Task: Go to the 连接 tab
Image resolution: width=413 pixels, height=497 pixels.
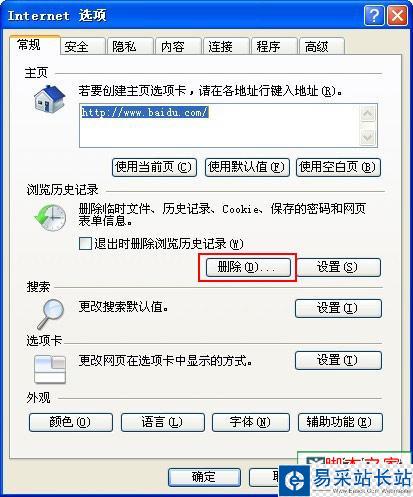Action: [x=221, y=46]
